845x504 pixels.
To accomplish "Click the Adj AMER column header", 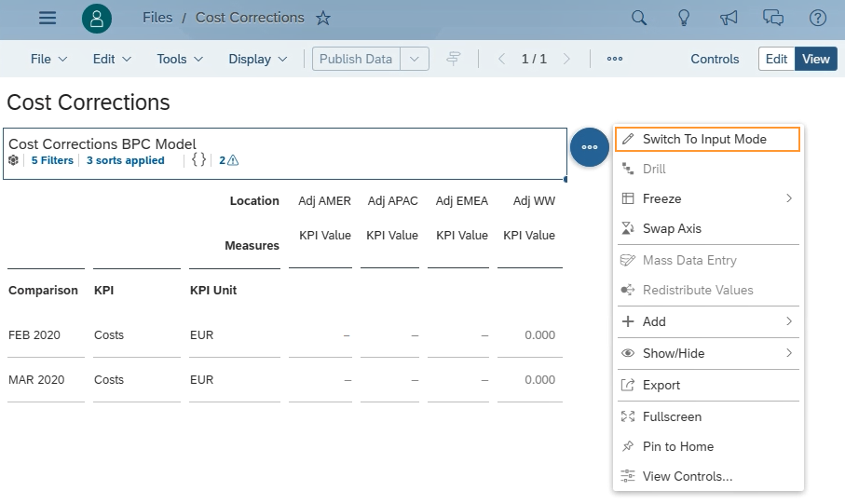I will pos(324,201).
